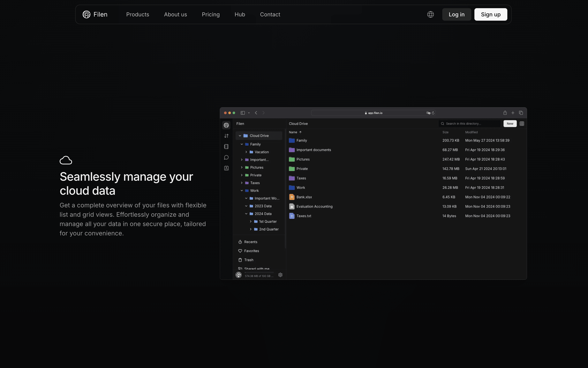Open the language selector globe icon
Image resolution: width=588 pixels, height=368 pixels.
click(430, 14)
